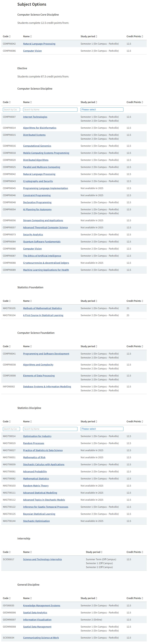Sort Internship table by Study period icon
The width and height of the screenshot is (148, 644).
coord(102,552)
